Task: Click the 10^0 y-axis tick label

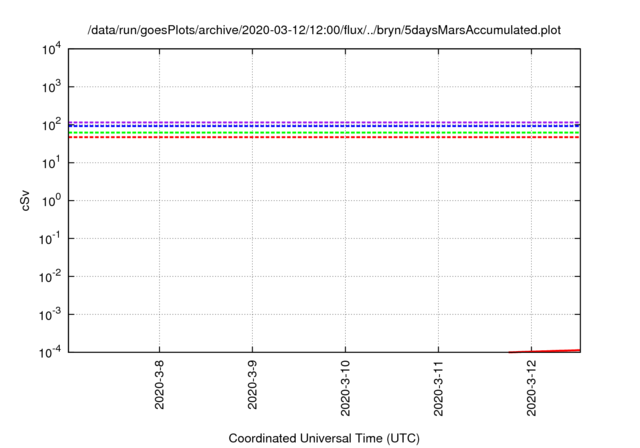Action: click(51, 201)
